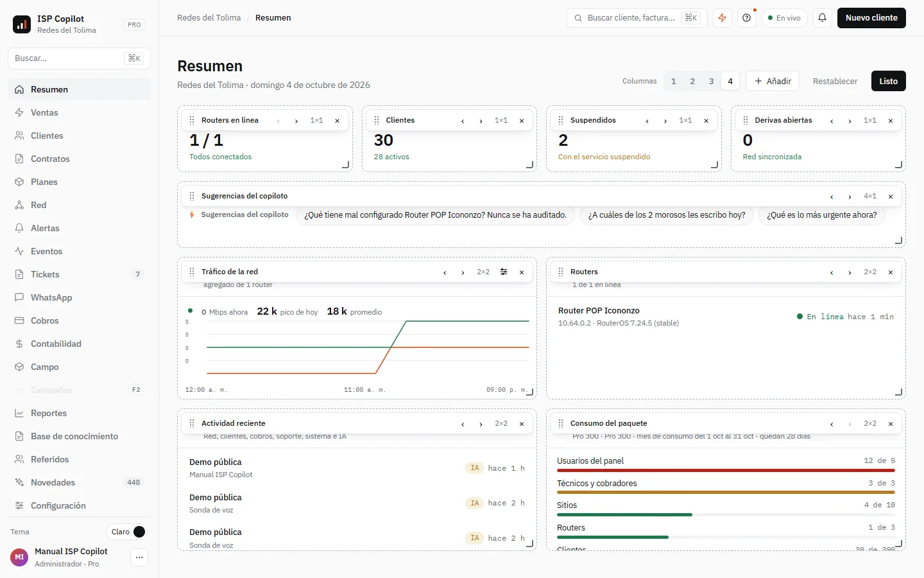Change Actividad reciente 2×2 size
924x578 pixels.
point(501,424)
